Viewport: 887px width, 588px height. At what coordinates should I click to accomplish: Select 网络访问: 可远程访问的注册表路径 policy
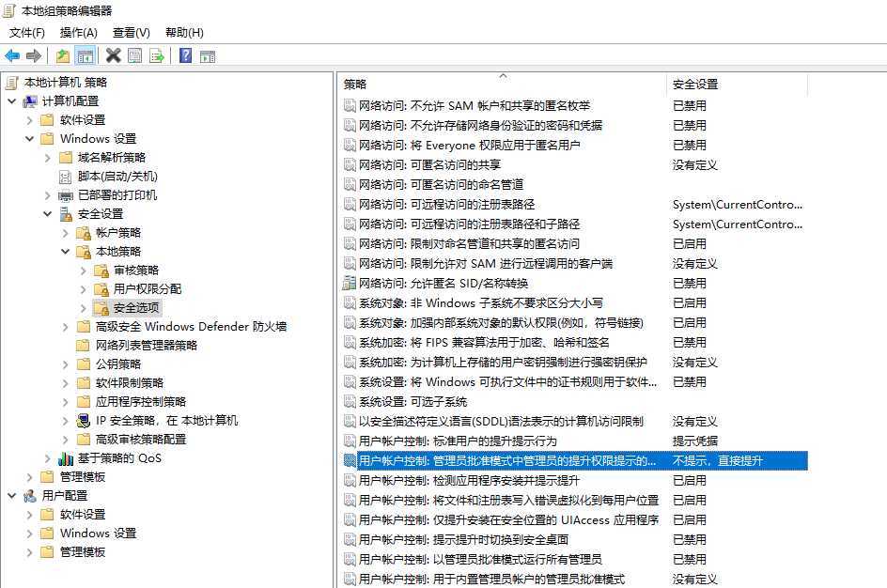[447, 205]
